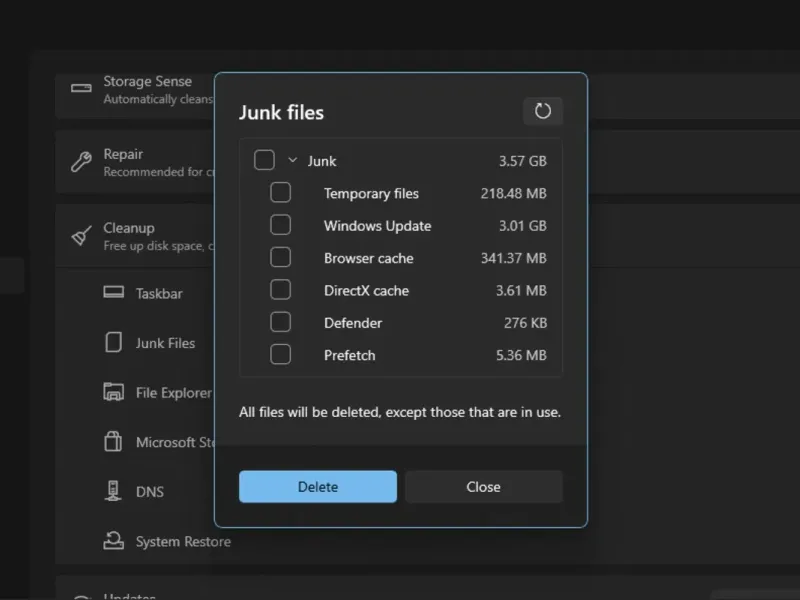Click the DNS icon
The height and width of the screenshot is (600, 800).
tap(113, 491)
